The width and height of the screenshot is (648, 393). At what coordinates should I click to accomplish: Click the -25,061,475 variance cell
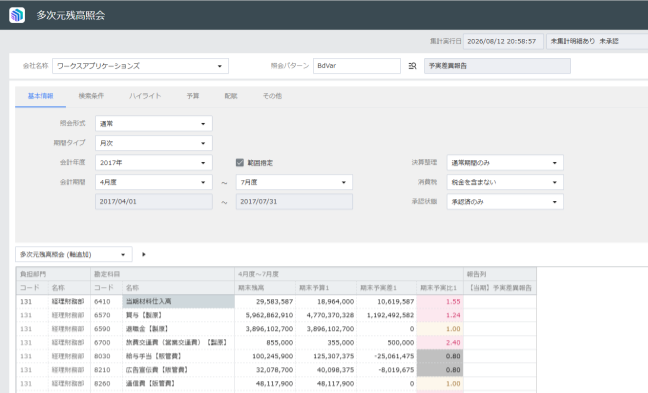[386, 356]
